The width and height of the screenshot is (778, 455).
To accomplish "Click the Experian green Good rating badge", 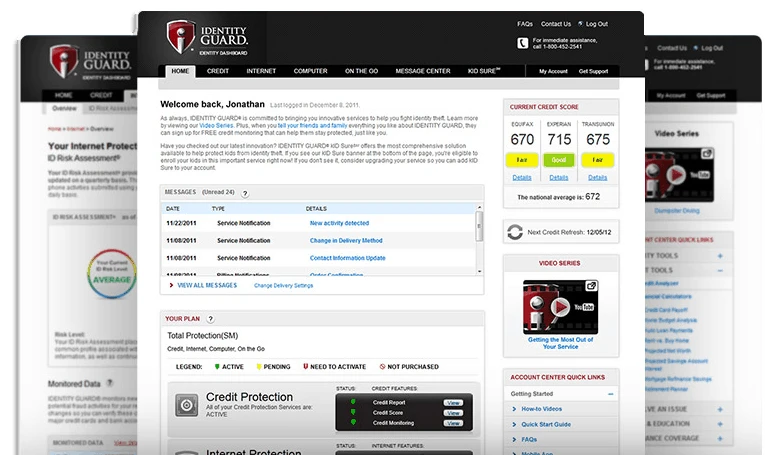I will (x=559, y=160).
